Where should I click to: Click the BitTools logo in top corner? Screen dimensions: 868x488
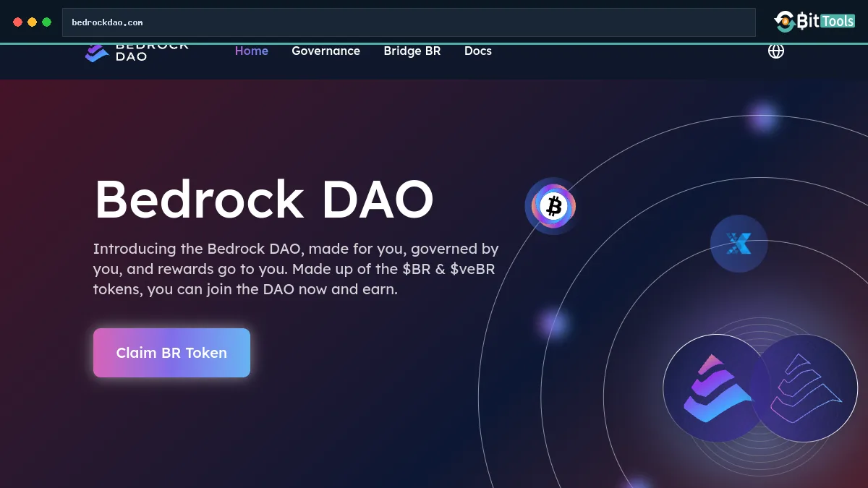coord(814,22)
